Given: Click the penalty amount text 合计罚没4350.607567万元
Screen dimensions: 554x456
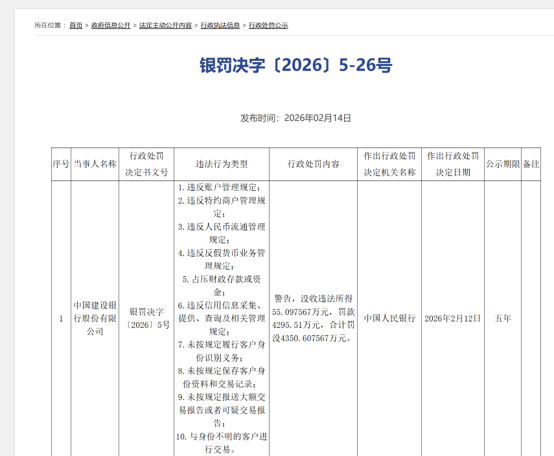Looking at the screenshot, I should 313,332.
